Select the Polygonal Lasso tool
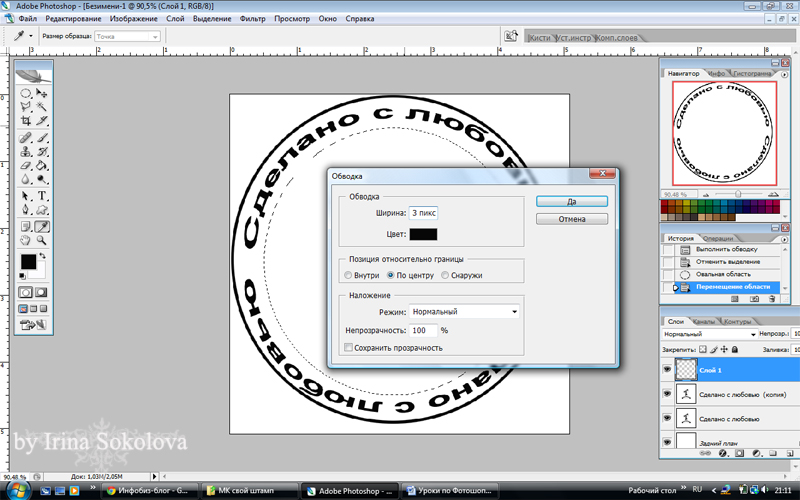 click(26, 107)
